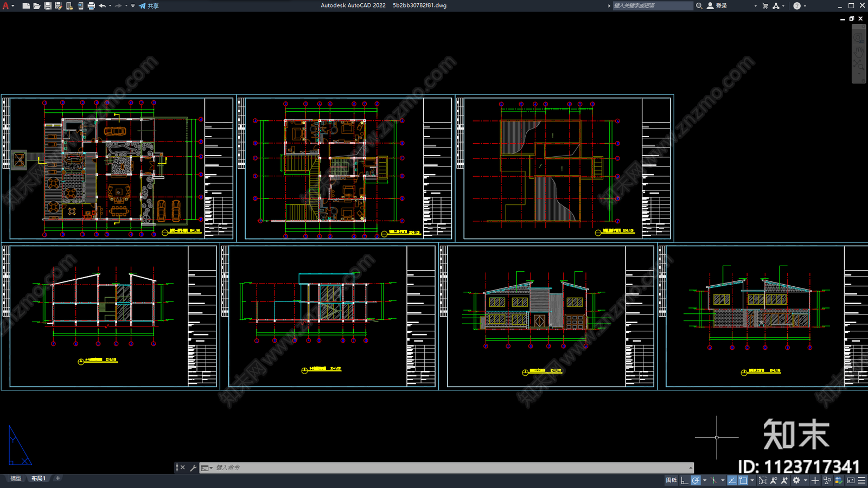Click the first floor plan sheet thumbnail
The height and width of the screenshot is (488, 868).
point(118,168)
